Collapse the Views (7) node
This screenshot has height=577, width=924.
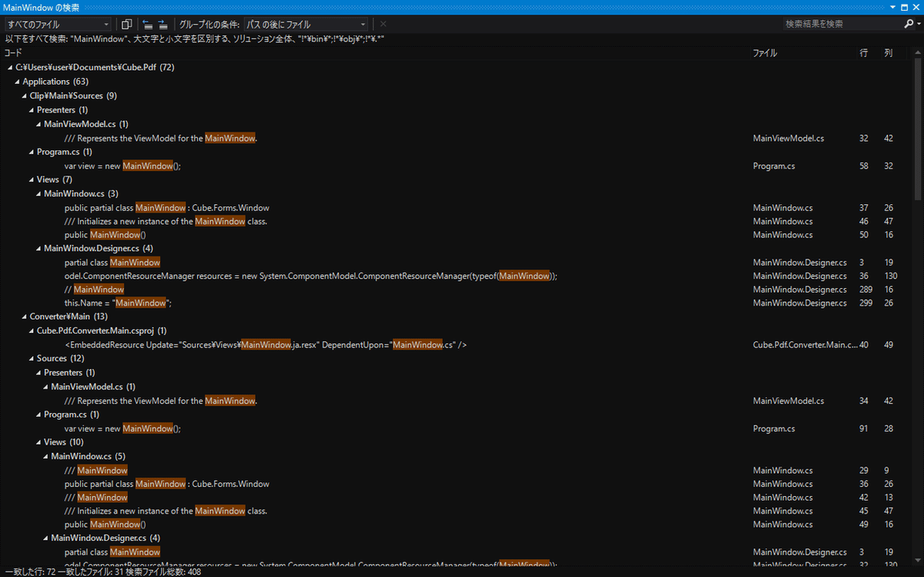[x=32, y=179]
